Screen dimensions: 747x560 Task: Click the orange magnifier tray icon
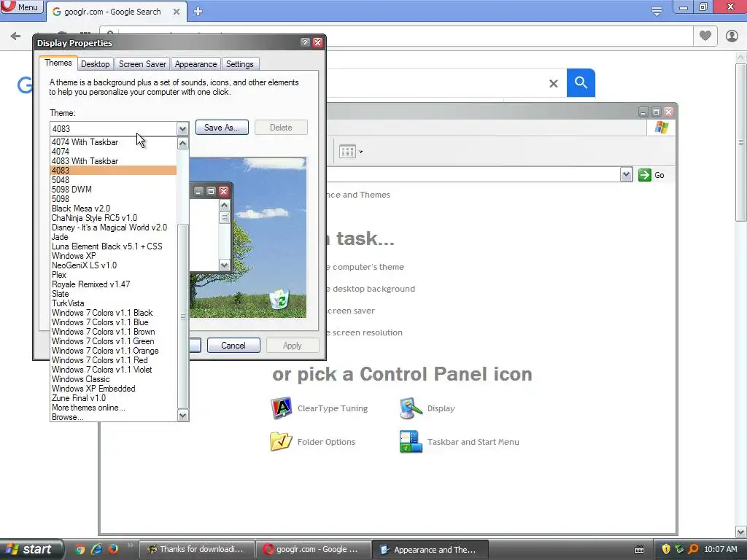[693, 549]
